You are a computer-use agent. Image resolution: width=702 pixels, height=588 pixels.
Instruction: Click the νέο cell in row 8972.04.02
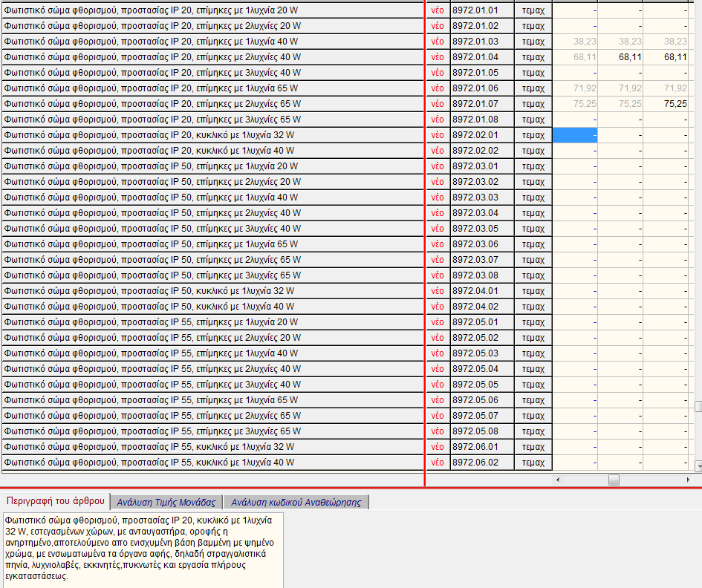[x=438, y=306]
